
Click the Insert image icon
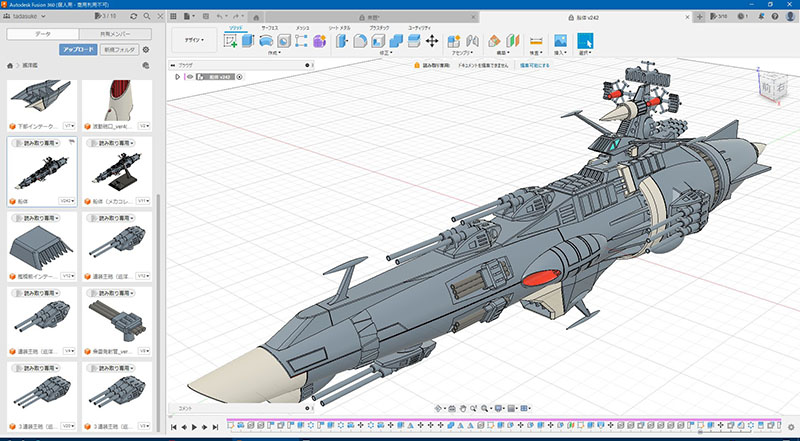point(561,41)
